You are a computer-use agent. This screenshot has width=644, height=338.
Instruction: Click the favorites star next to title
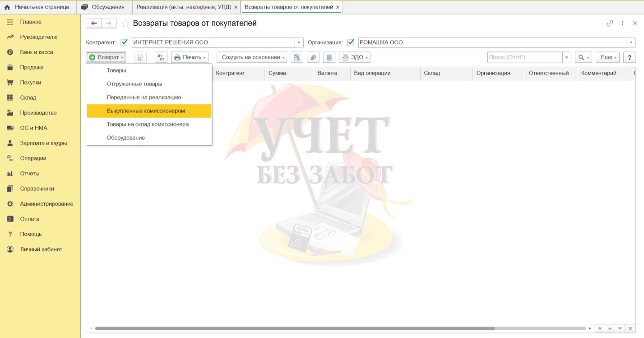[x=125, y=23]
